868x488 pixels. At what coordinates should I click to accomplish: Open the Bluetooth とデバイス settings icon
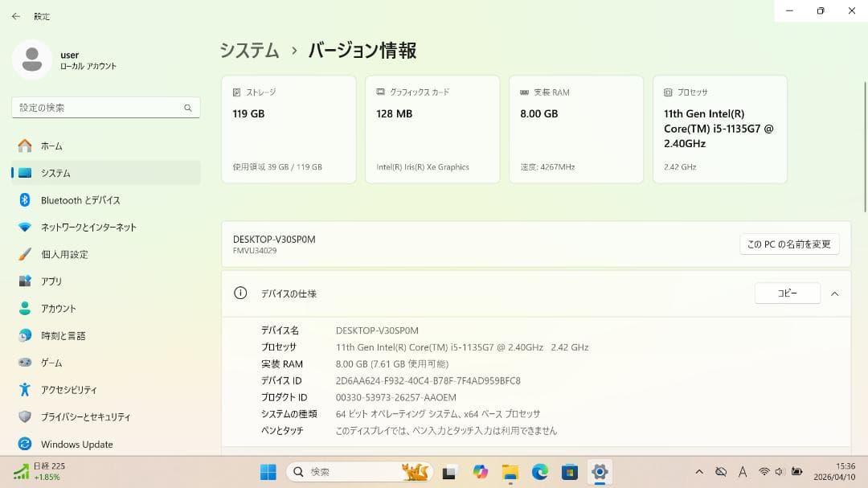tap(25, 200)
